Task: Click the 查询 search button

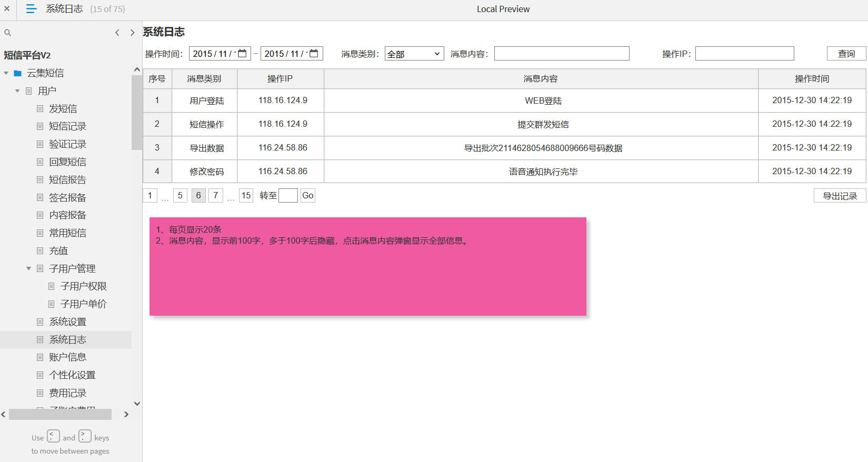Action: click(x=846, y=54)
